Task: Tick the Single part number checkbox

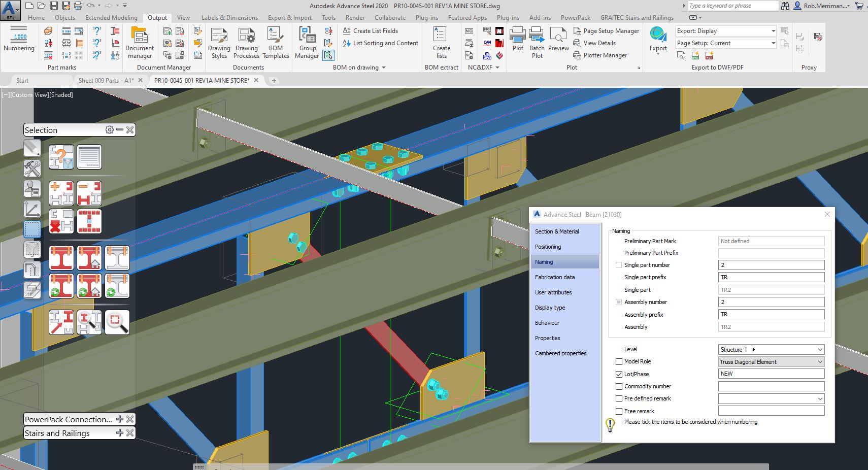Action: pyautogui.click(x=618, y=265)
